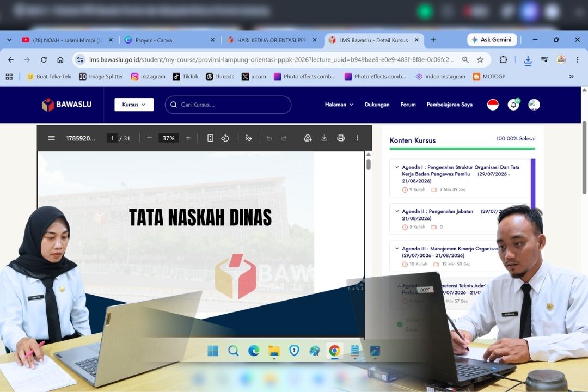Go to the browser home page
Screen dimensions: 588x392
tap(60, 60)
